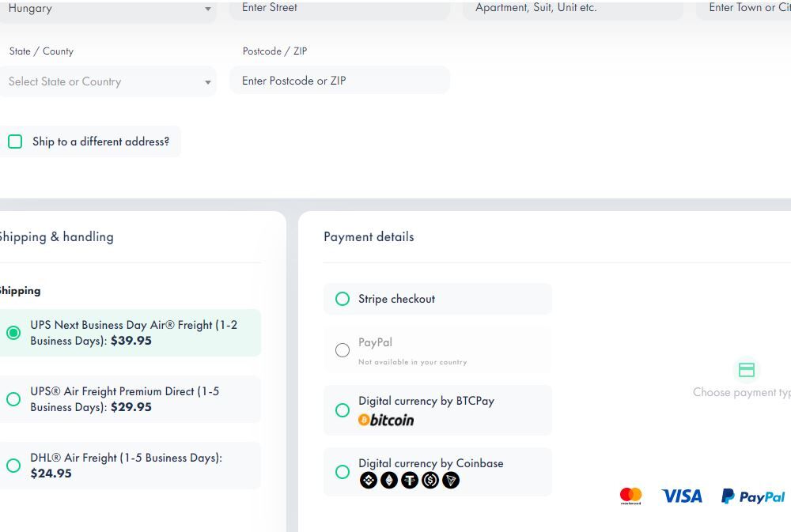Click the Mastercard logo
This screenshot has height=532, width=791.
[x=630, y=496]
